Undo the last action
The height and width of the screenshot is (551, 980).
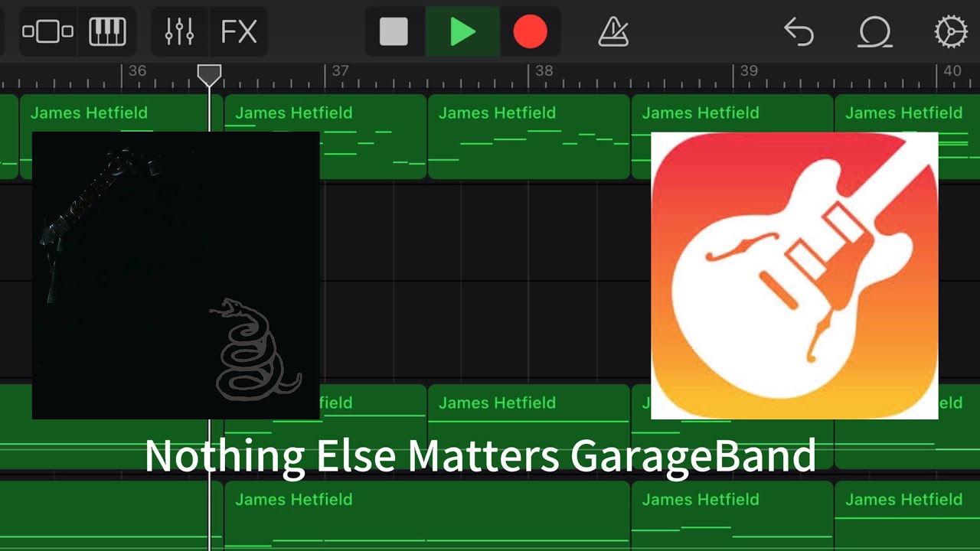(799, 32)
